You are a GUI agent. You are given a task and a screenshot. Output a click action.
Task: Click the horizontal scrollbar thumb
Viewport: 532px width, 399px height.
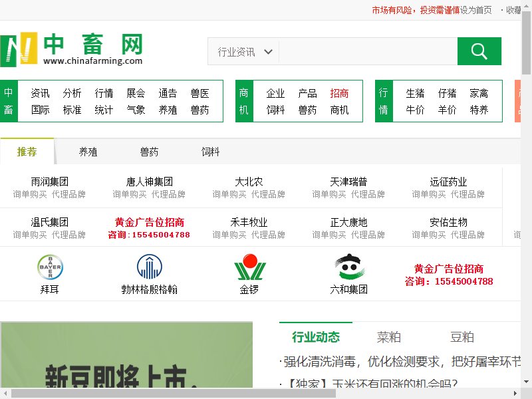(x=174, y=394)
